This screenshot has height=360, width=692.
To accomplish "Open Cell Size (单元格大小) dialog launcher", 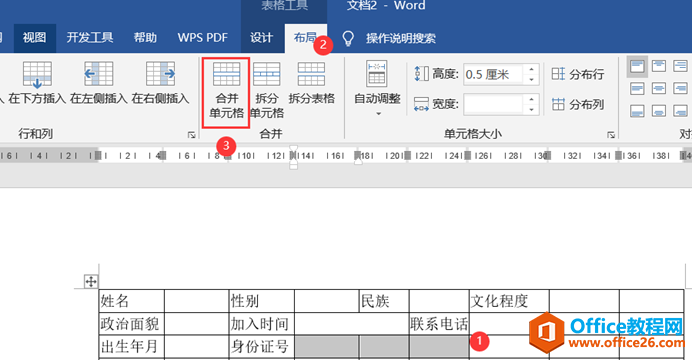I will [x=611, y=135].
